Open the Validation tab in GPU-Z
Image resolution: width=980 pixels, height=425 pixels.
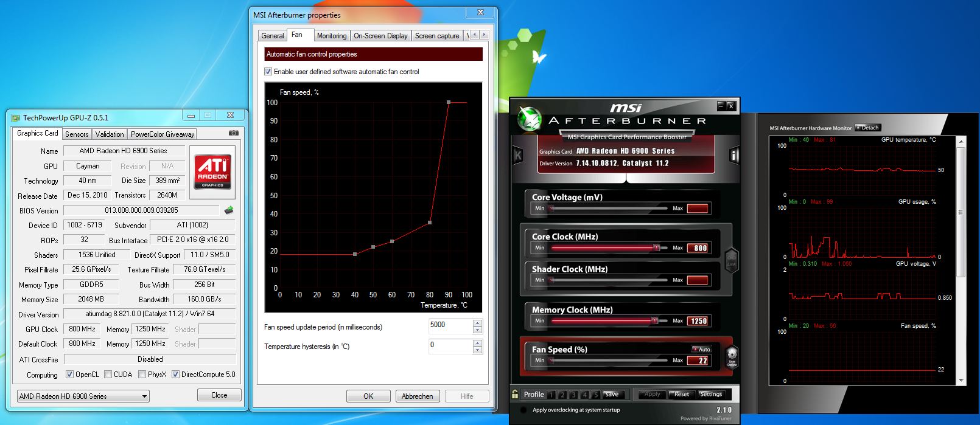click(110, 134)
